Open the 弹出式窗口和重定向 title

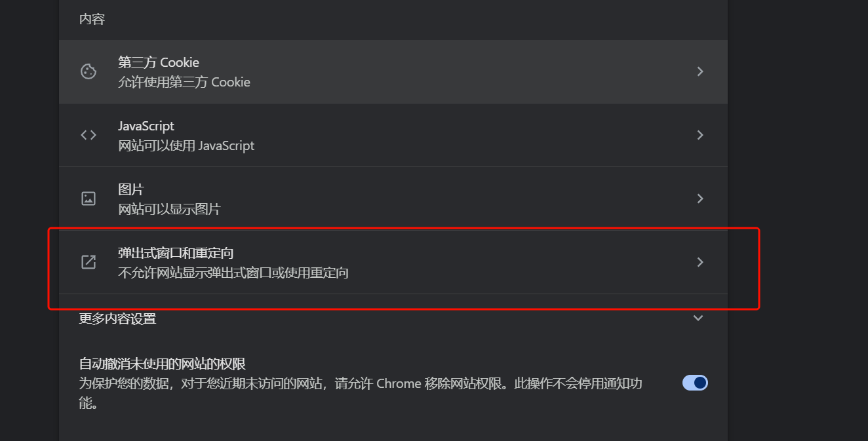(x=176, y=253)
